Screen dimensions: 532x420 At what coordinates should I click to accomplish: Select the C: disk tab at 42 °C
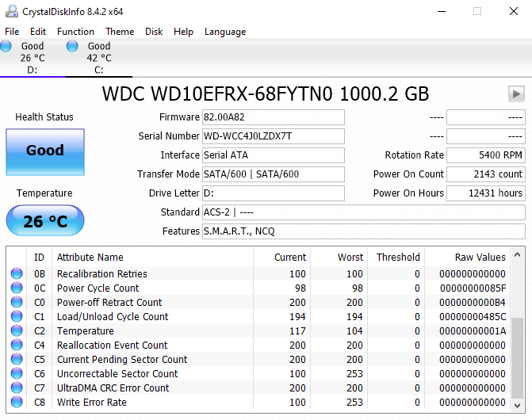99,58
